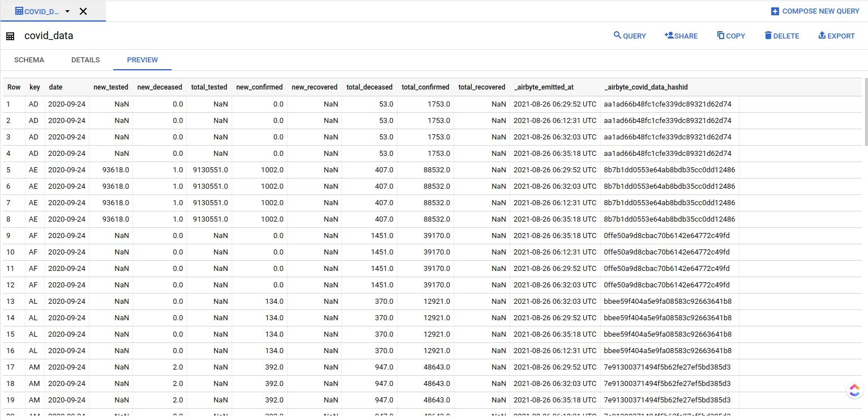The width and height of the screenshot is (868, 420).
Task: Switch to the Details tab
Action: point(85,60)
